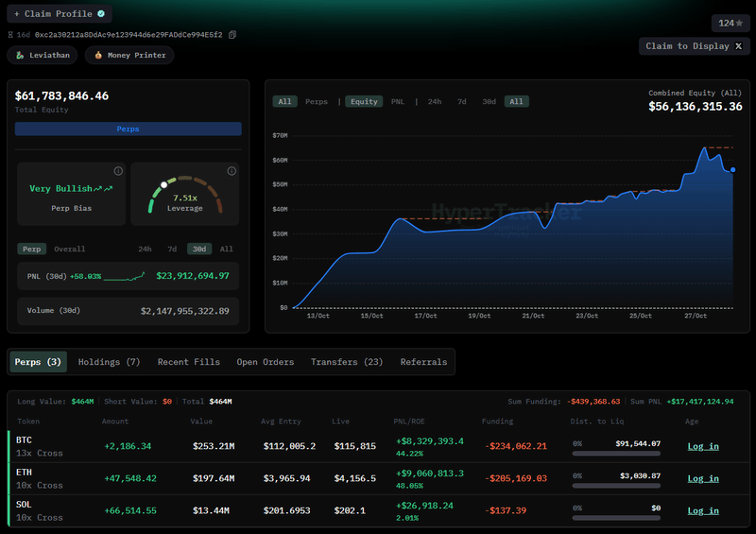Screen dimensions: 756x534
Task: Select 24h in the PNL stats panel
Action: coord(145,249)
